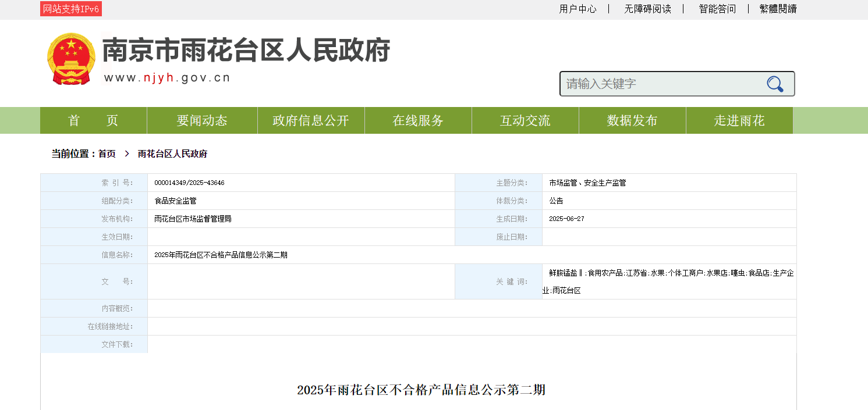Open 走进雨花 navigation tab

pos(739,120)
